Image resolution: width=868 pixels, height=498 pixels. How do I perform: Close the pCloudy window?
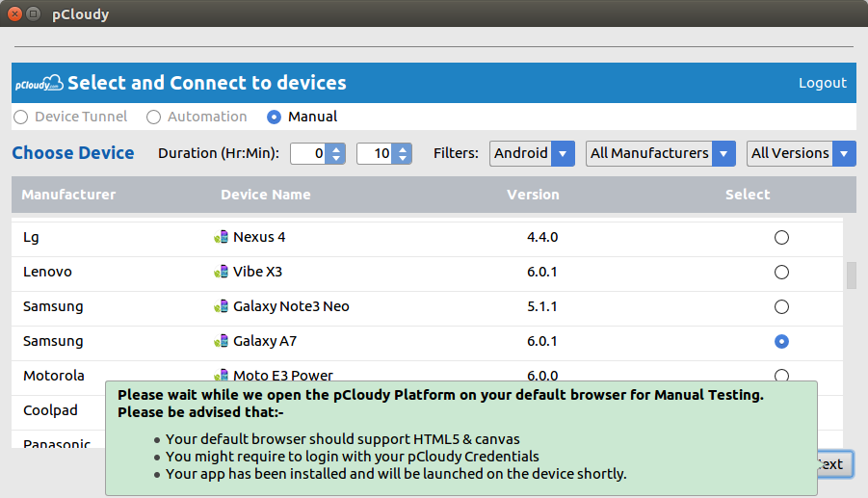[15, 13]
